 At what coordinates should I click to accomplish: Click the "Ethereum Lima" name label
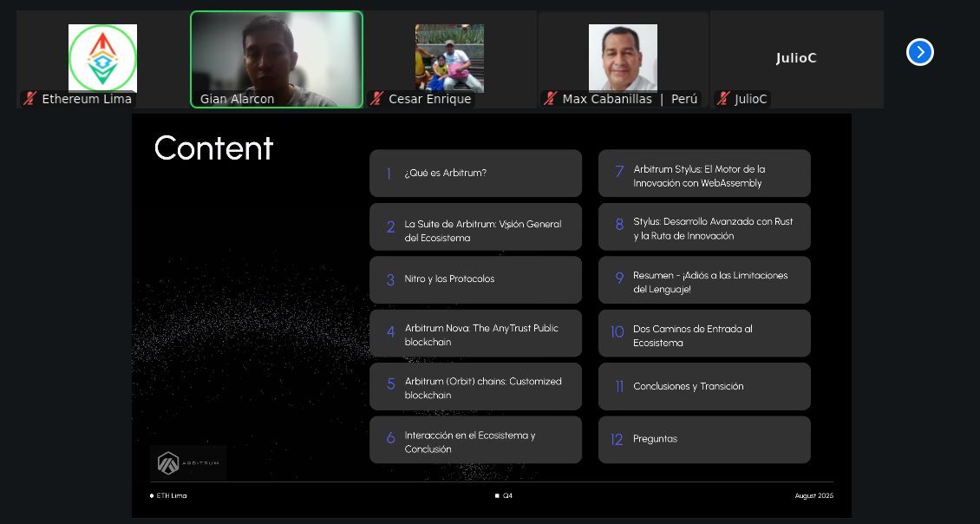[x=87, y=99]
